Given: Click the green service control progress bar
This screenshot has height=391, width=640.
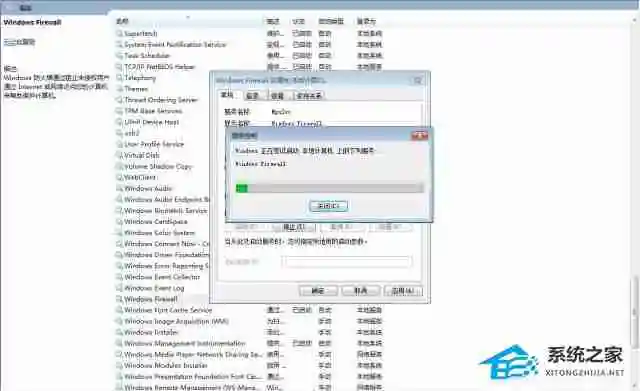Looking at the screenshot, I should click(330, 188).
